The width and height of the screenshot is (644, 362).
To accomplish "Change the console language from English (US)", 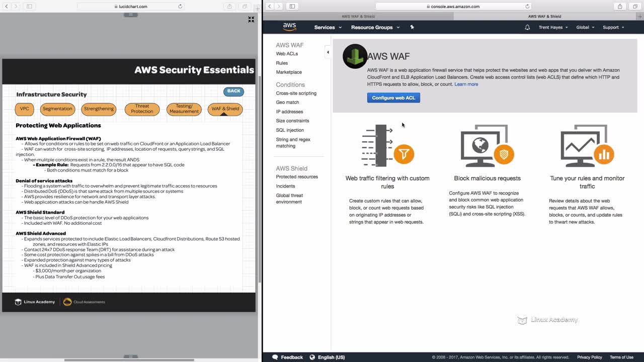I will pyautogui.click(x=327, y=357).
